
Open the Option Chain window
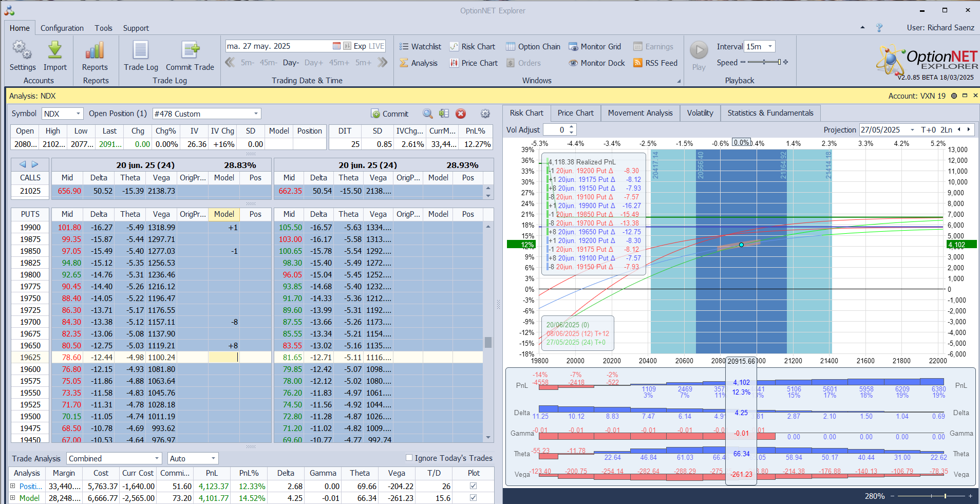pyautogui.click(x=533, y=46)
